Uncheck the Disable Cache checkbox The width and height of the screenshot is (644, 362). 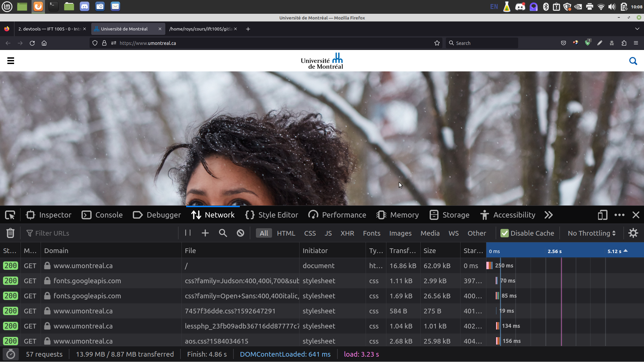coord(504,233)
